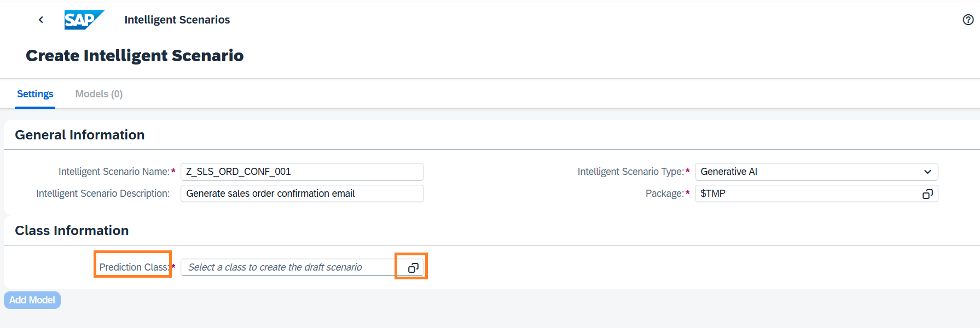Click the Intelligent Scenario Type label
The height and width of the screenshot is (328, 980).
click(630, 172)
